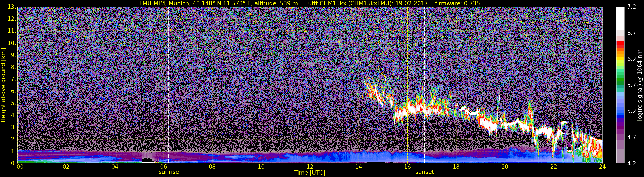This screenshot has width=644, height=177.
Task: Click the height axis tick label 1
Action: [13, 151]
